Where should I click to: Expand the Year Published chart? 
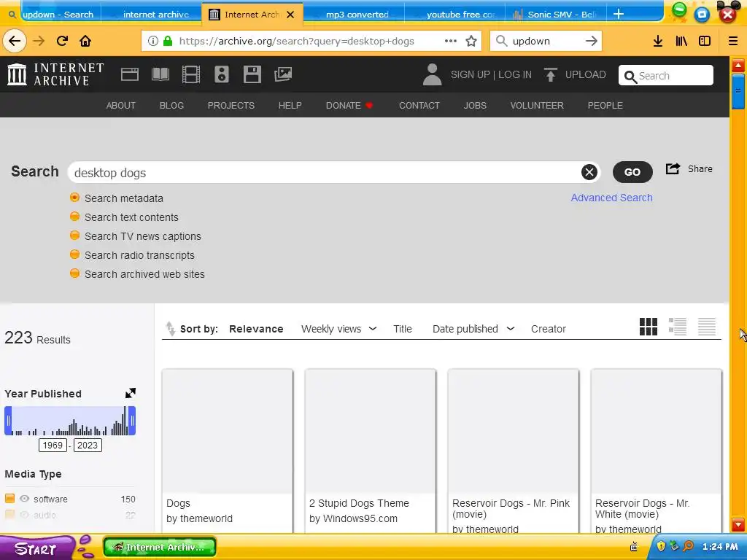pos(130,393)
